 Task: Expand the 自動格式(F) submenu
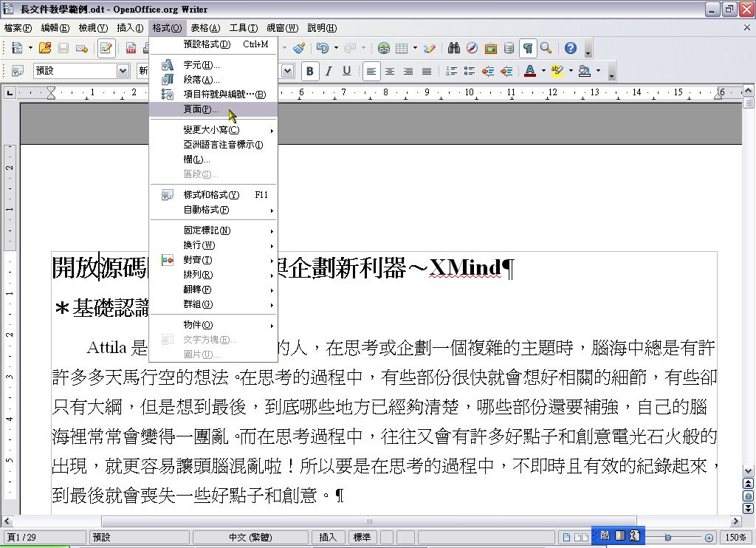[213, 210]
